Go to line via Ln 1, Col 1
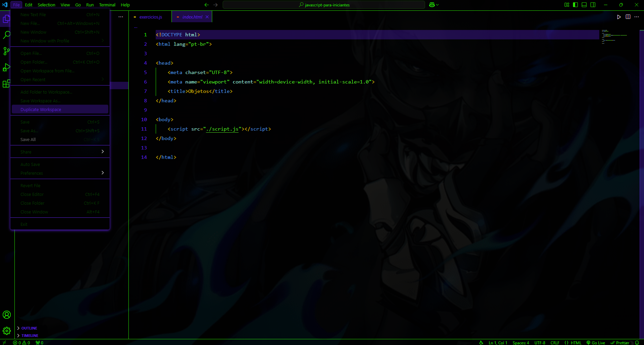644x345 pixels. (498, 343)
